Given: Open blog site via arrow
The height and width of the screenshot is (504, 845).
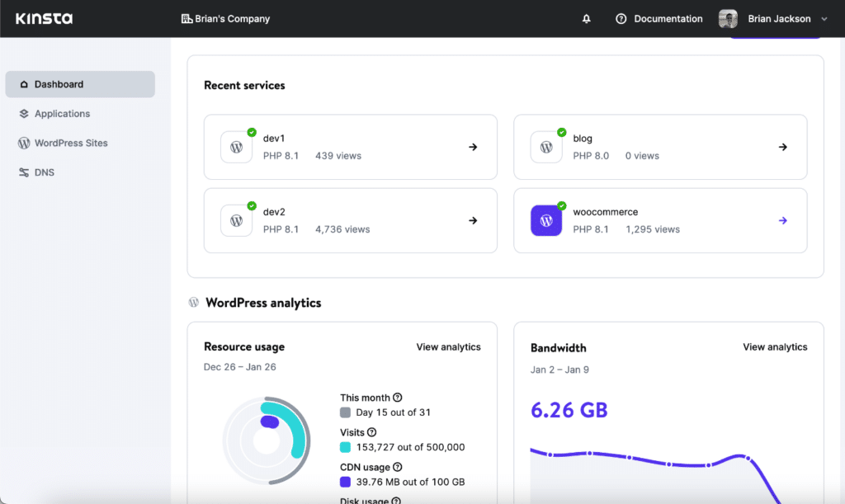Looking at the screenshot, I should pos(782,147).
